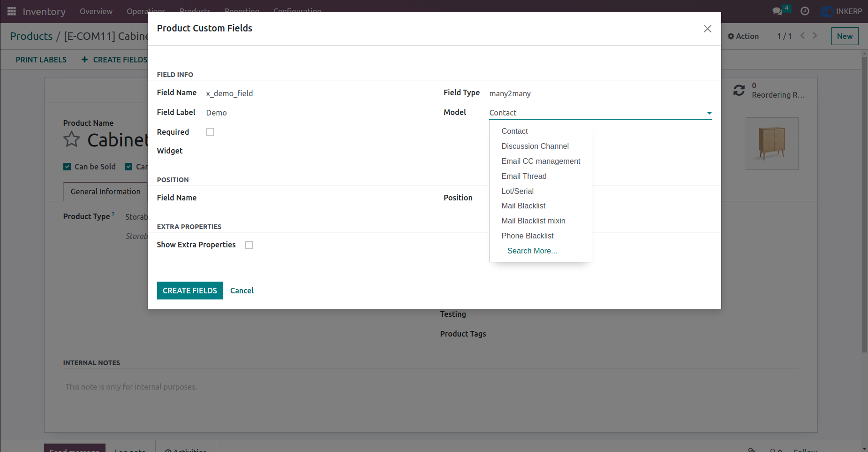This screenshot has height=452, width=868.
Task: Open Search More... link
Action: tap(532, 251)
